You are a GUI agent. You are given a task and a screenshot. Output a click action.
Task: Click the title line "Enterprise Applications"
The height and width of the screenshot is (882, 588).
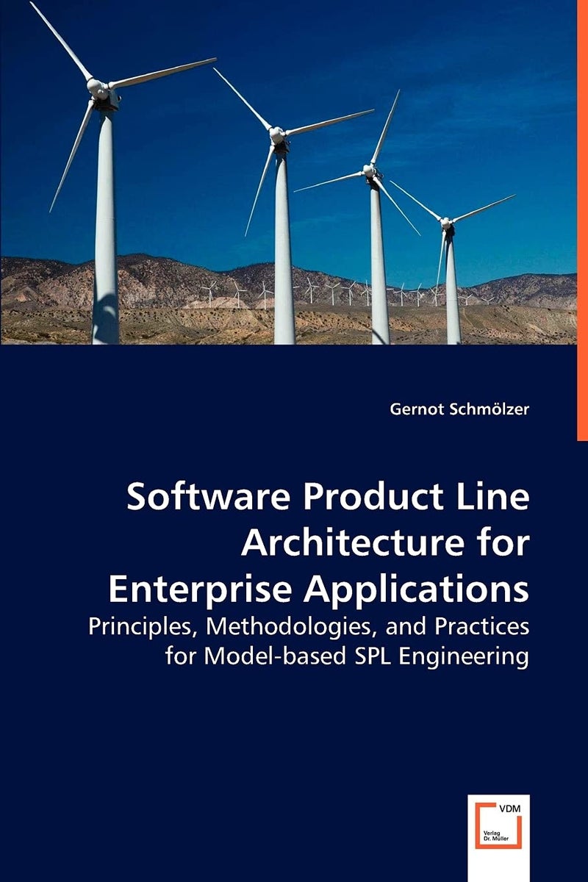coord(318,591)
